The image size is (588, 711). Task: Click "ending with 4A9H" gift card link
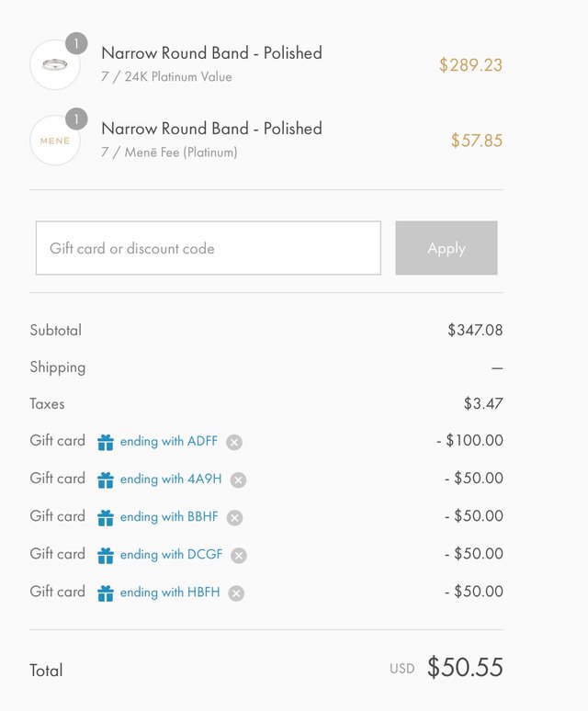click(171, 479)
